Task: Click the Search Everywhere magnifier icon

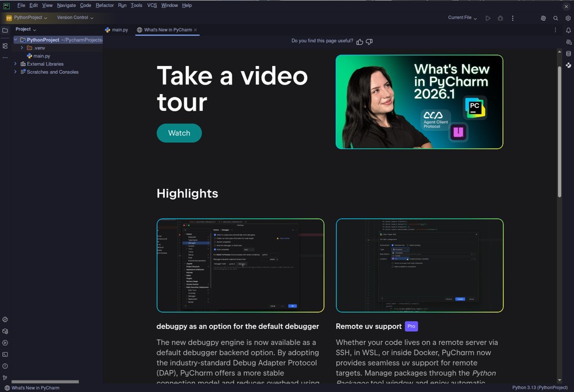Action: pyautogui.click(x=556, y=18)
